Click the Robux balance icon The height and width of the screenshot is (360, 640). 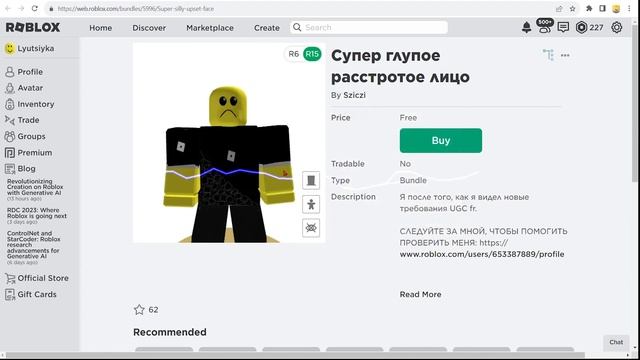coord(581,27)
